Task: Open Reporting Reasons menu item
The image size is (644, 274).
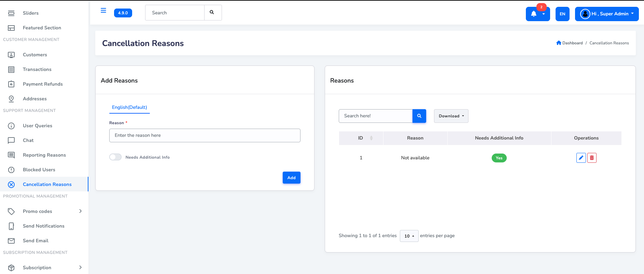Action: [x=44, y=155]
